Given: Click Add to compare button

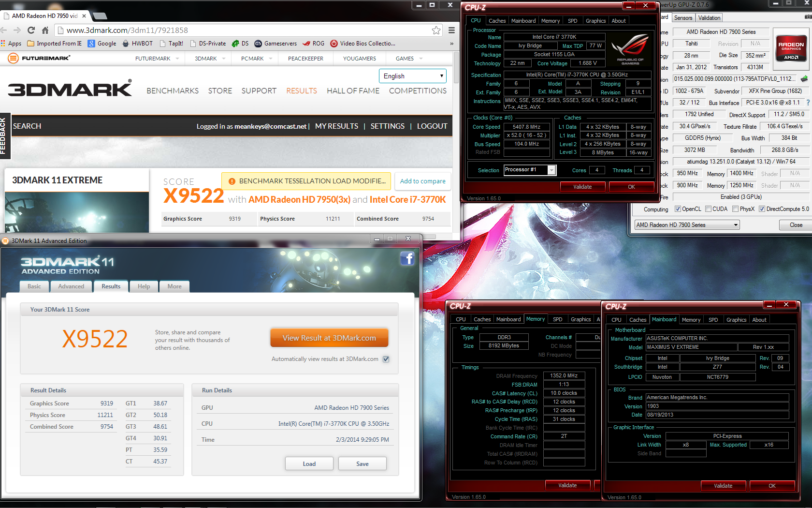Looking at the screenshot, I should (423, 181).
